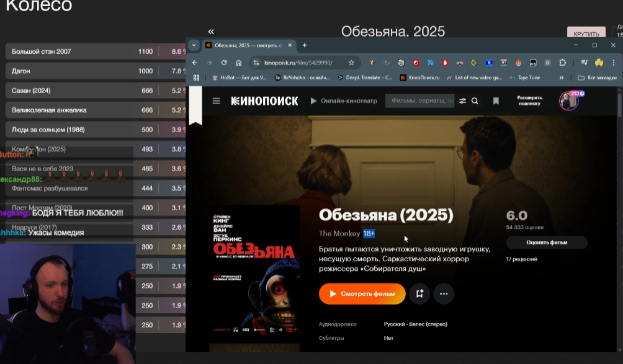The height and width of the screenshot is (364, 623).
Task: Open the ReYohoho bookmark
Action: click(x=302, y=78)
